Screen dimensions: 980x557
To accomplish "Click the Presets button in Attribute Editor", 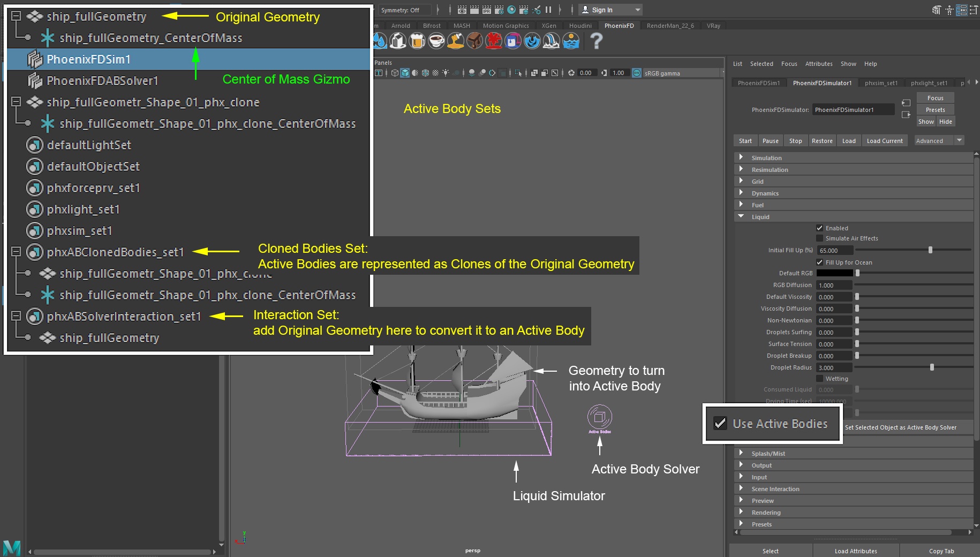I will coord(936,110).
